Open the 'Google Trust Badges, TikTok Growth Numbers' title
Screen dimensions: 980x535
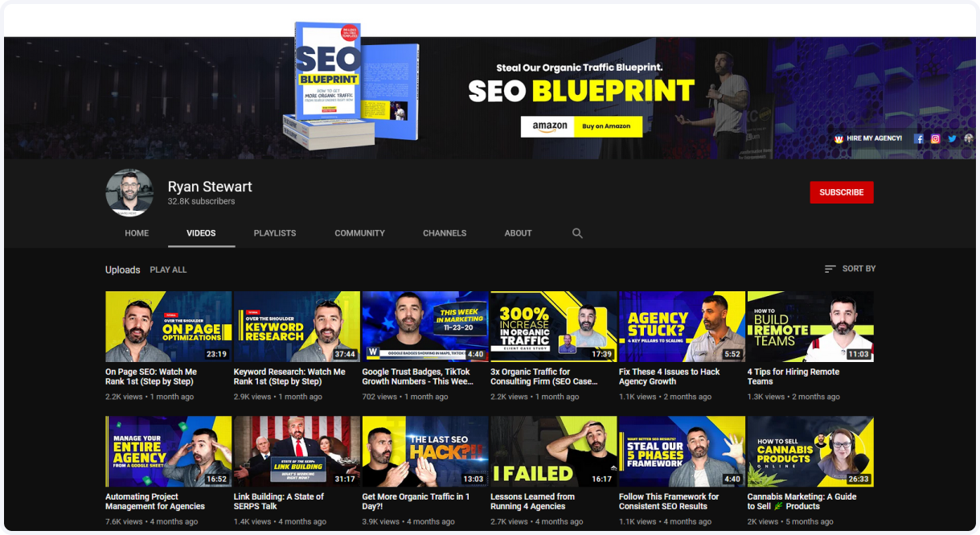tap(418, 377)
